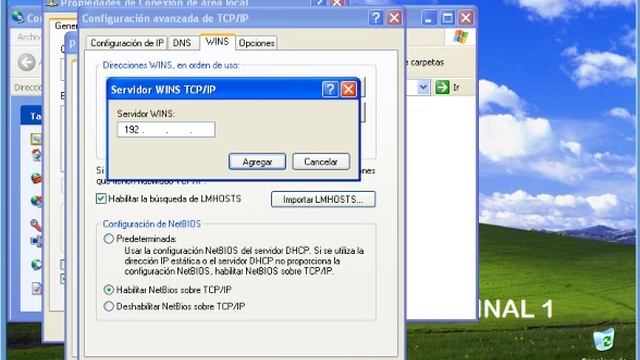Open help in Servidor WINS TCP/IP dialog
This screenshot has width=640, height=360.
tap(330, 89)
